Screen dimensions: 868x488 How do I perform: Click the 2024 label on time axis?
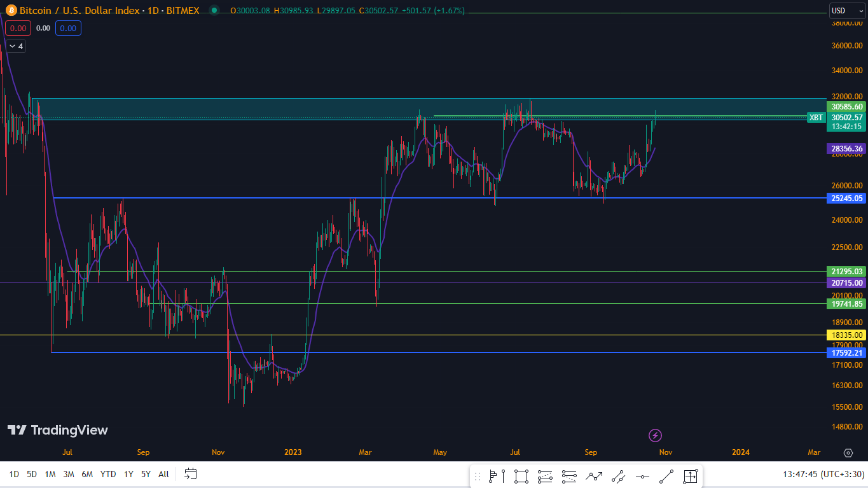click(x=740, y=452)
